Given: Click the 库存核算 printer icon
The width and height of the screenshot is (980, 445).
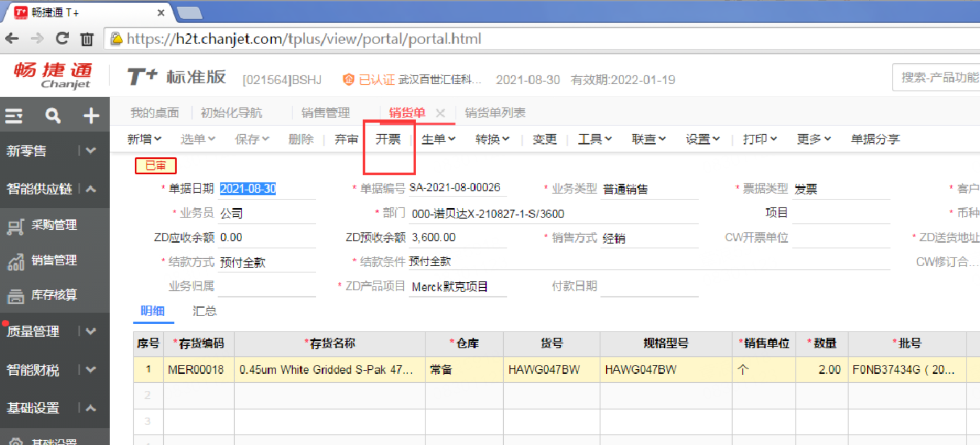Looking at the screenshot, I should (16, 296).
